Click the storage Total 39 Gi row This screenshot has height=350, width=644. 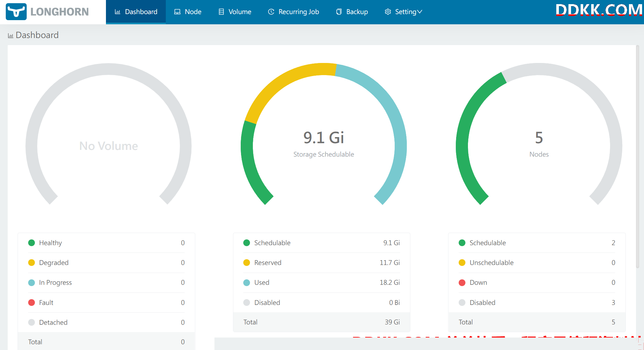click(x=321, y=322)
